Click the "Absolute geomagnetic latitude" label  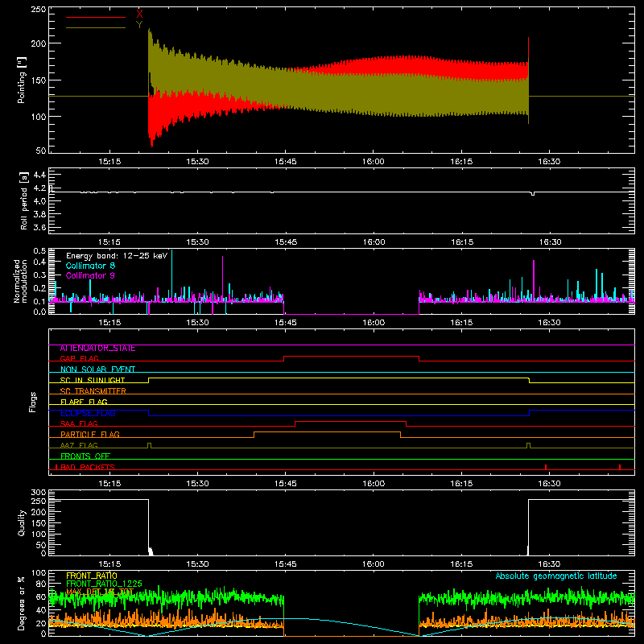556,576
